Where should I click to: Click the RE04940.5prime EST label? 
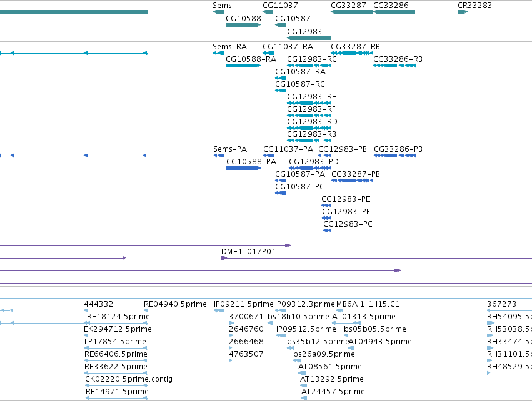tap(175, 304)
